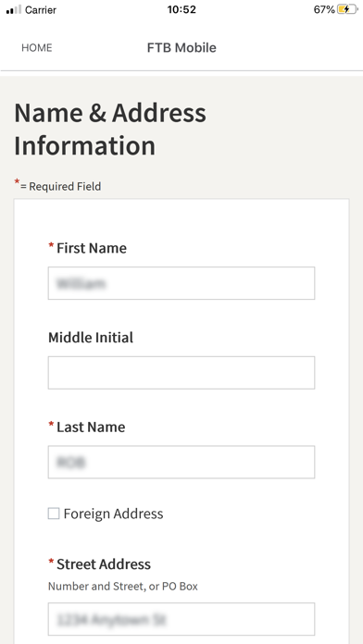The width and height of the screenshot is (363, 644).
Task: Tap the cellular signal bars icon
Action: pos(14,10)
